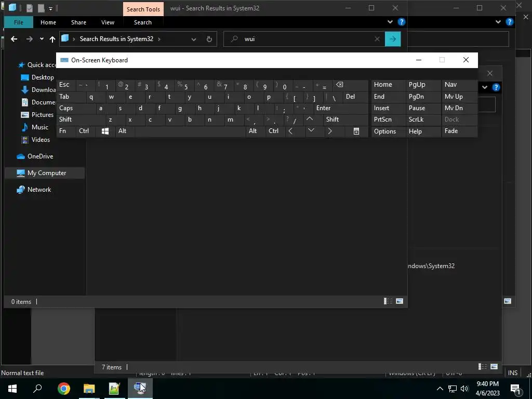Open the Home ribbon tab

tap(48, 22)
